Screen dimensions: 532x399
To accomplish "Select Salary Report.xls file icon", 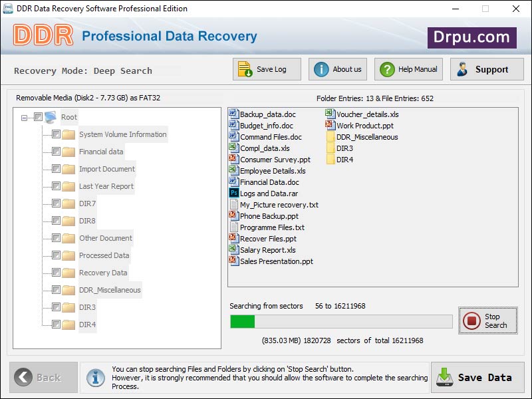I will click(234, 249).
